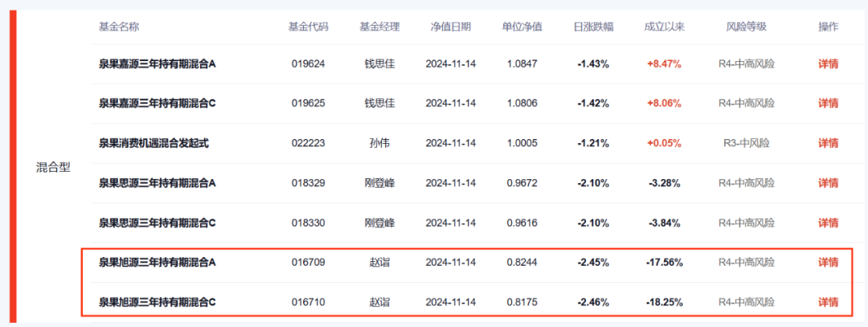This screenshot has height=327, width=868.
Task: Click fund name 泉果嘉源三年持有期混合A
Action: 158,63
